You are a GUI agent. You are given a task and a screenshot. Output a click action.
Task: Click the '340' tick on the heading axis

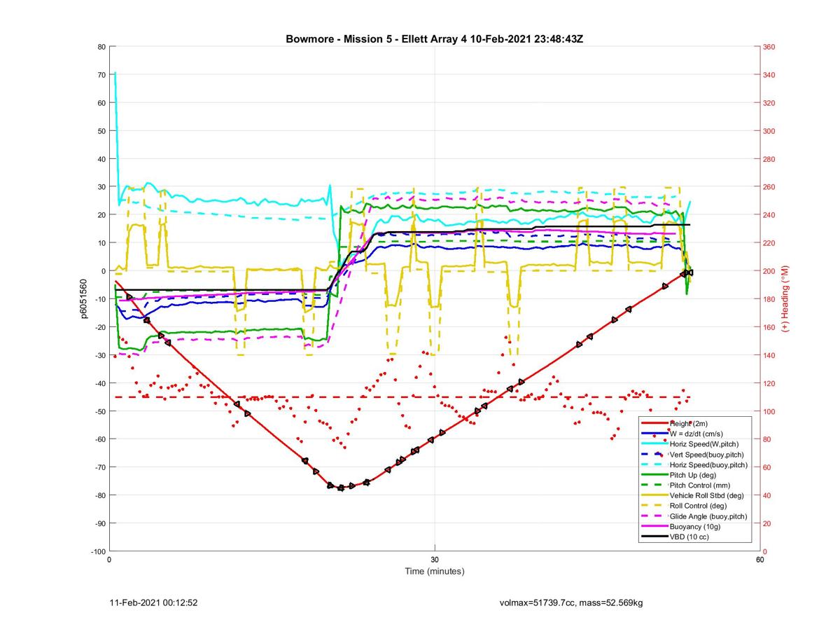769,75
